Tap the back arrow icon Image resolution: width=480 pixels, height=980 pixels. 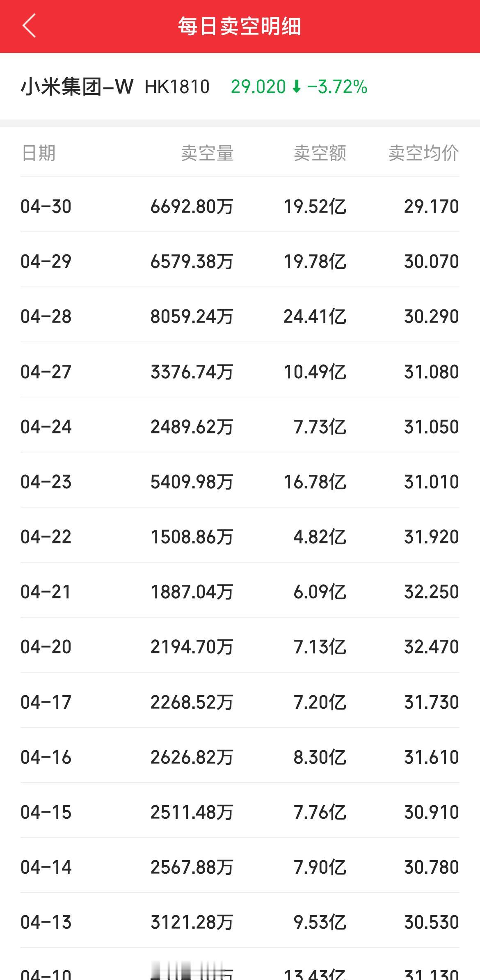coord(29,26)
